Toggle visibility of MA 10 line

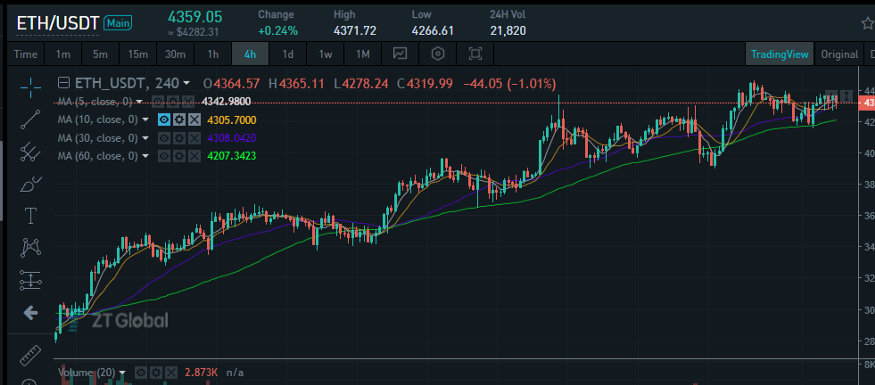pos(164,119)
